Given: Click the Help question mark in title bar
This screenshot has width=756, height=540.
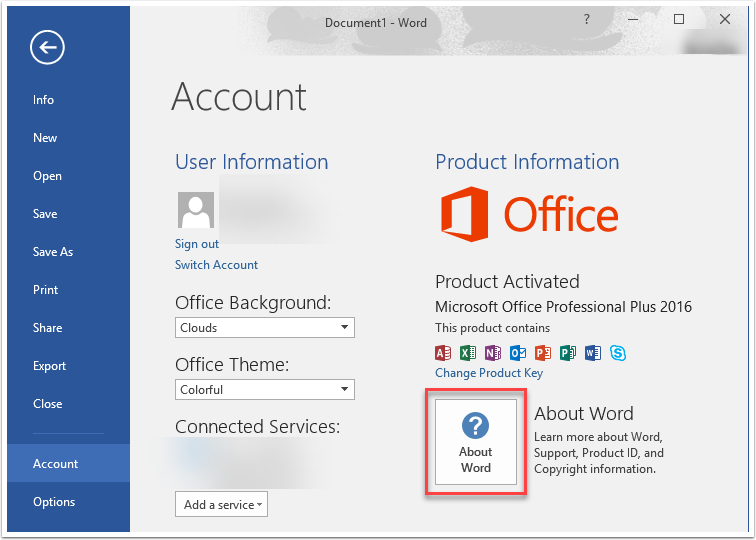Looking at the screenshot, I should (x=586, y=19).
